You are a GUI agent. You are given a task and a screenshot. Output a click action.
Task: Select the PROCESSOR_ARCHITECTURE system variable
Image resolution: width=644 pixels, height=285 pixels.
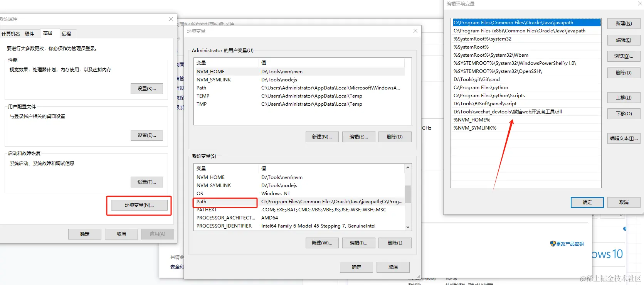299,218
